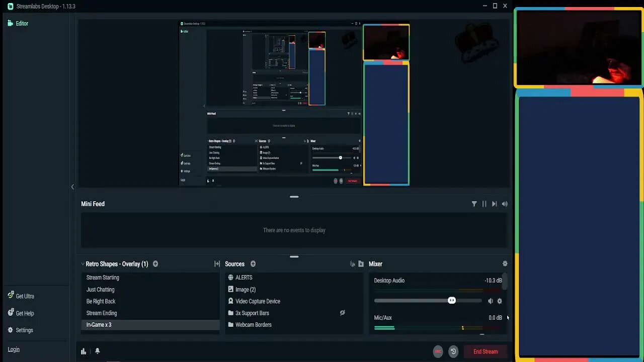The height and width of the screenshot is (362, 644).
Task: Open the notifications bell
Action: [98, 351]
